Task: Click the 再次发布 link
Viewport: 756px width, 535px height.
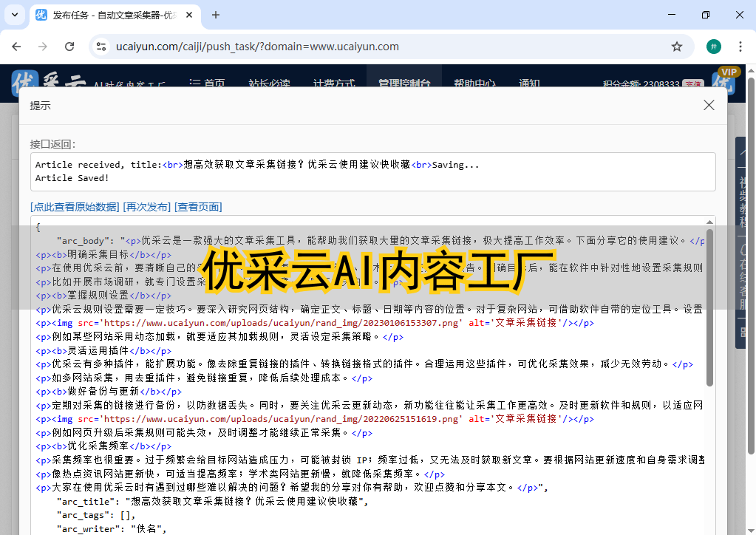Action: (x=146, y=207)
